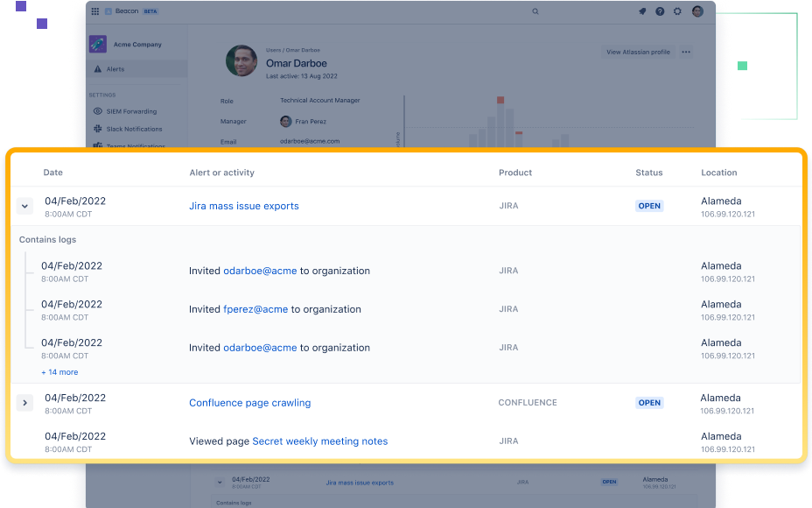This screenshot has width=812, height=508.
Task: Click the Slack Notifications icon
Action: click(98, 129)
